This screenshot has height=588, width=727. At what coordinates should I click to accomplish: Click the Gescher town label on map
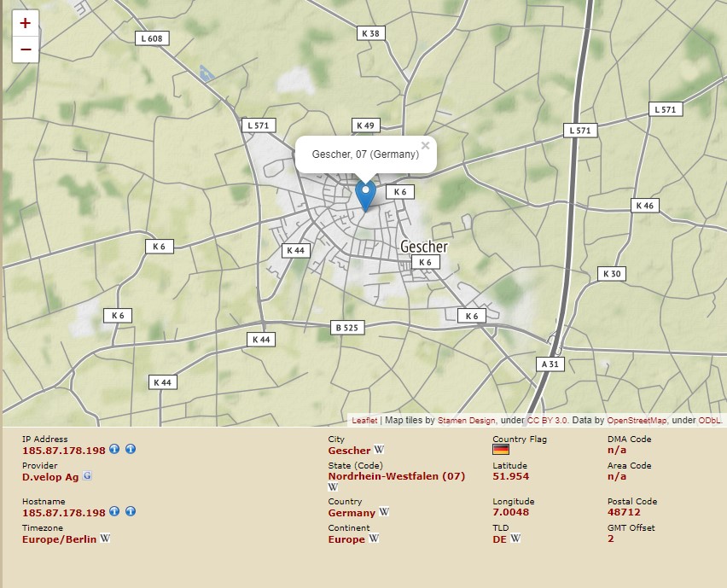(424, 247)
